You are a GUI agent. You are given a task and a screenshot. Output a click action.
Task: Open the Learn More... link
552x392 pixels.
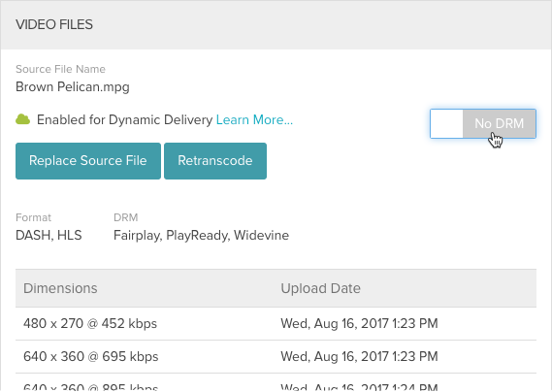254,119
